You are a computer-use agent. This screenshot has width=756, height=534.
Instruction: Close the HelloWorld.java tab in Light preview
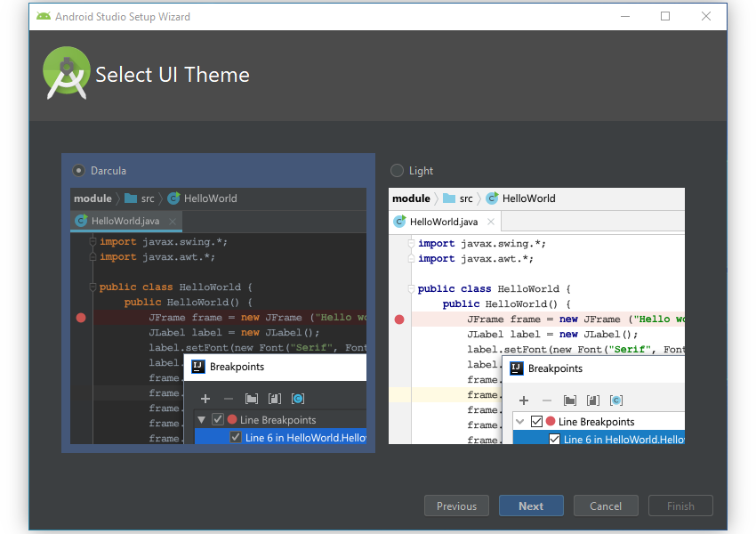(491, 222)
